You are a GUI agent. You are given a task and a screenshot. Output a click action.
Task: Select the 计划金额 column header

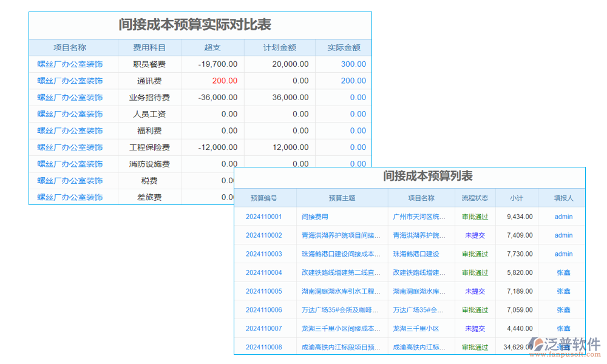click(x=279, y=47)
